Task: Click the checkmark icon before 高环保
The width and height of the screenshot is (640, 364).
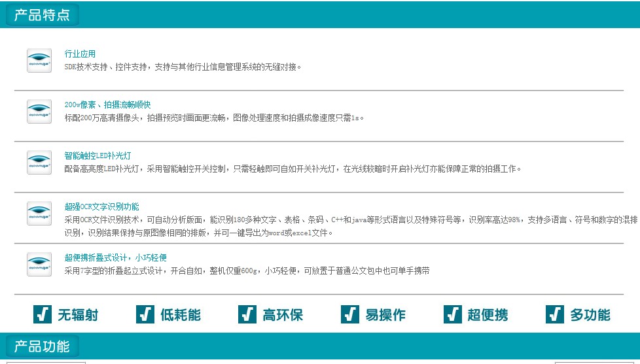Action: pyautogui.click(x=247, y=314)
